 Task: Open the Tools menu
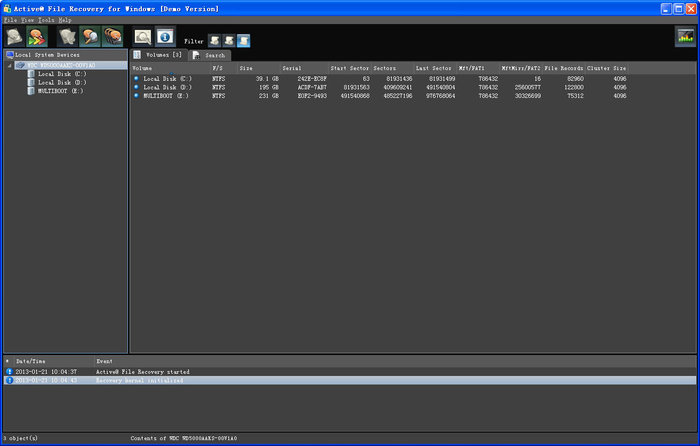click(46, 20)
